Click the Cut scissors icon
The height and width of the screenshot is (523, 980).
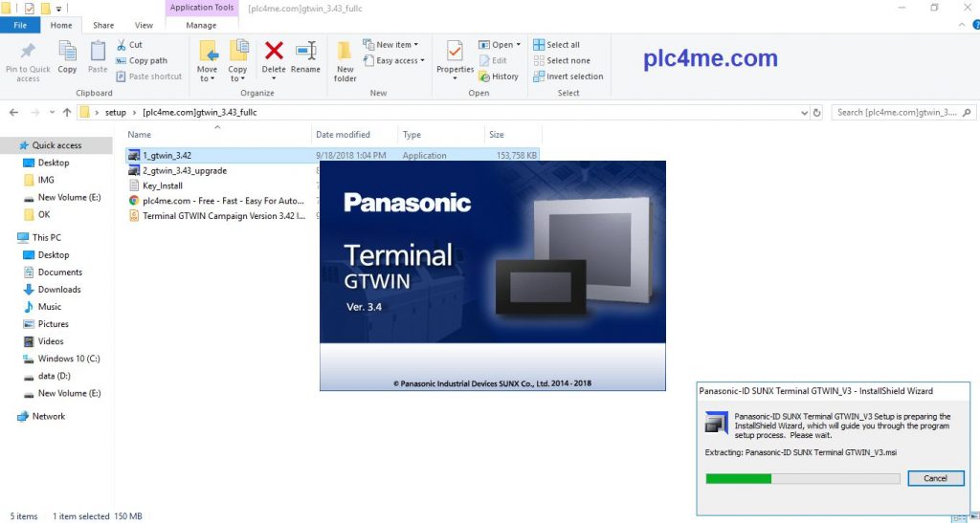click(x=122, y=45)
